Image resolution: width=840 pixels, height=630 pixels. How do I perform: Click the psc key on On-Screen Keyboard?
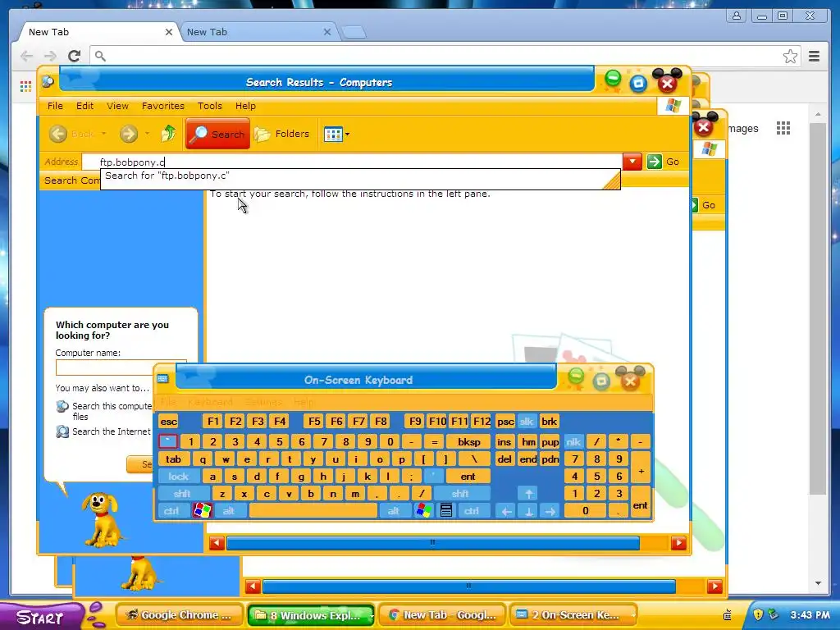coord(505,422)
